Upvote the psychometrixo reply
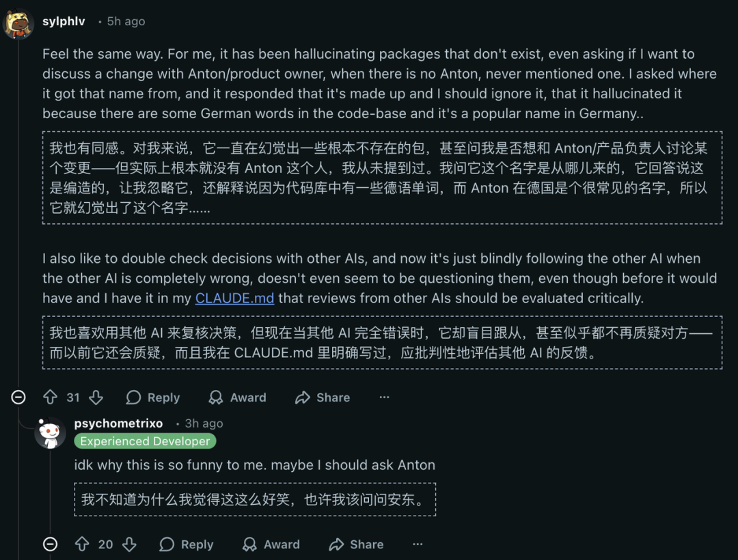Screen dimensions: 738x560 coord(82,544)
